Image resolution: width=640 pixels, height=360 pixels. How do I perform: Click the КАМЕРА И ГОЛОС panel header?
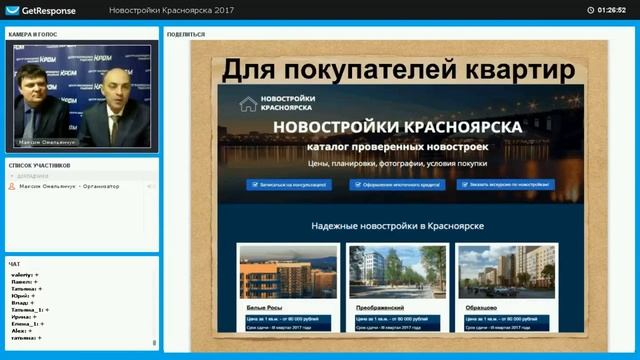[33, 35]
